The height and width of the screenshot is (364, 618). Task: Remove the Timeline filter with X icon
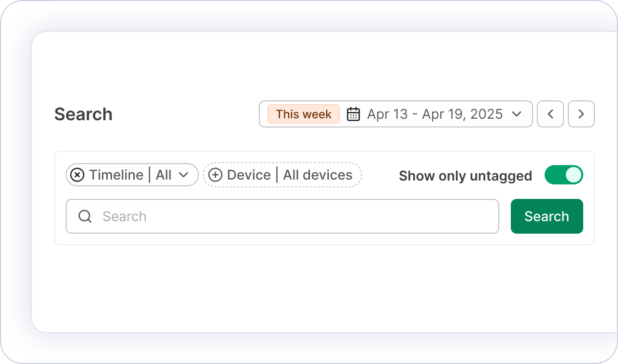(x=77, y=175)
